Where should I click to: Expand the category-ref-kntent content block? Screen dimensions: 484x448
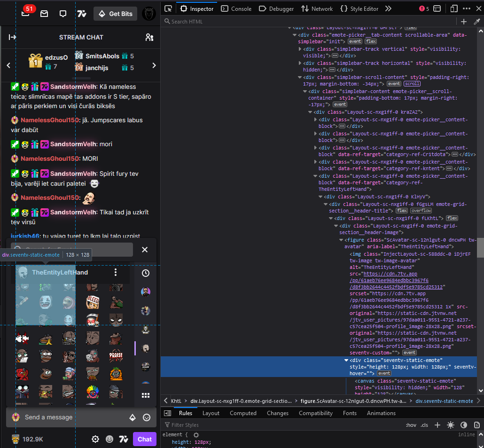point(315,162)
